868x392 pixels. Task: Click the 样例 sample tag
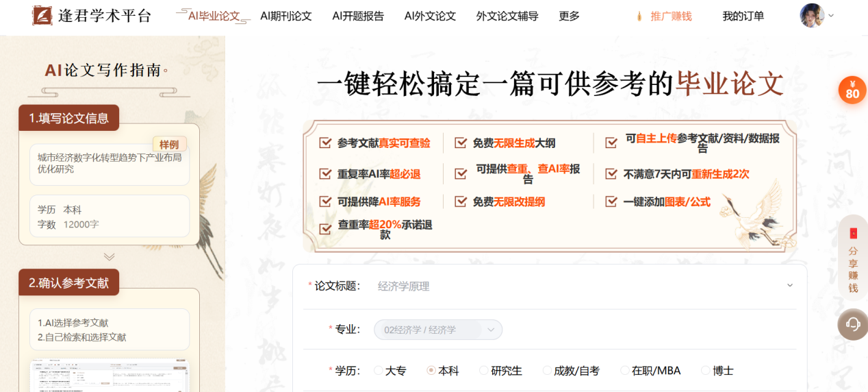pyautogui.click(x=169, y=145)
